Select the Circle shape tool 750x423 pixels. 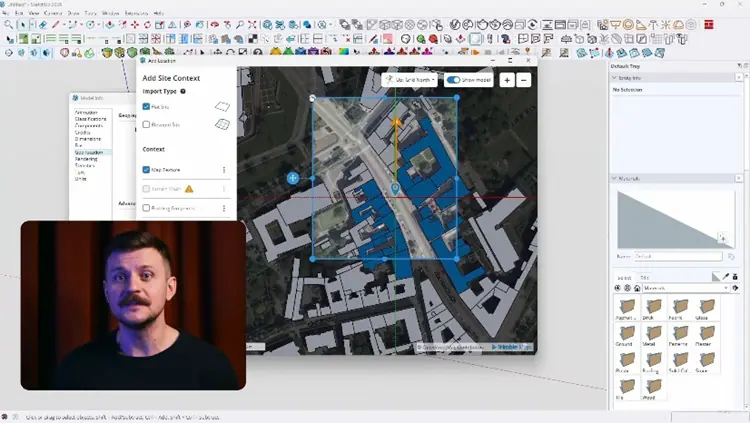[90, 24]
